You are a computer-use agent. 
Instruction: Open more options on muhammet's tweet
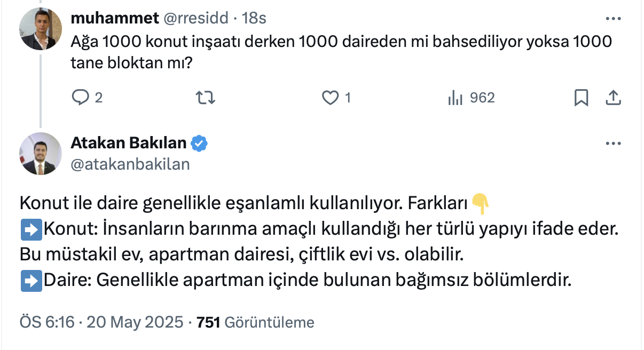(x=612, y=19)
